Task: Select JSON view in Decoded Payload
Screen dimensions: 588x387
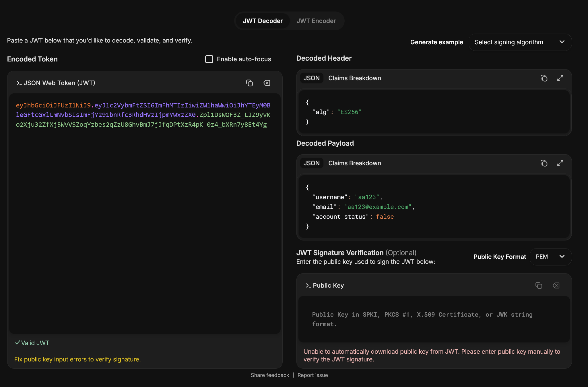Action: (311, 163)
